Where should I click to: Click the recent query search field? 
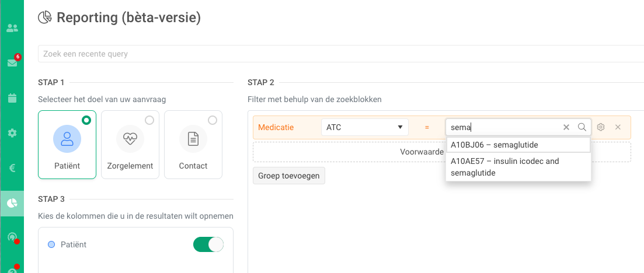tap(339, 54)
